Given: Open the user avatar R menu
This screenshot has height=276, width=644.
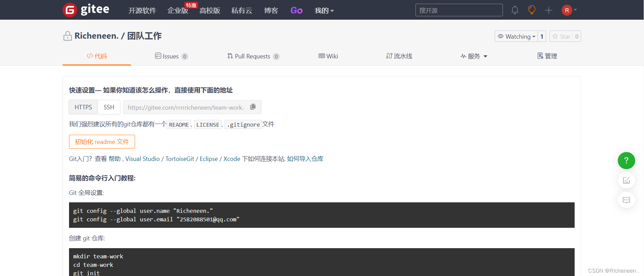Looking at the screenshot, I should pyautogui.click(x=569, y=10).
